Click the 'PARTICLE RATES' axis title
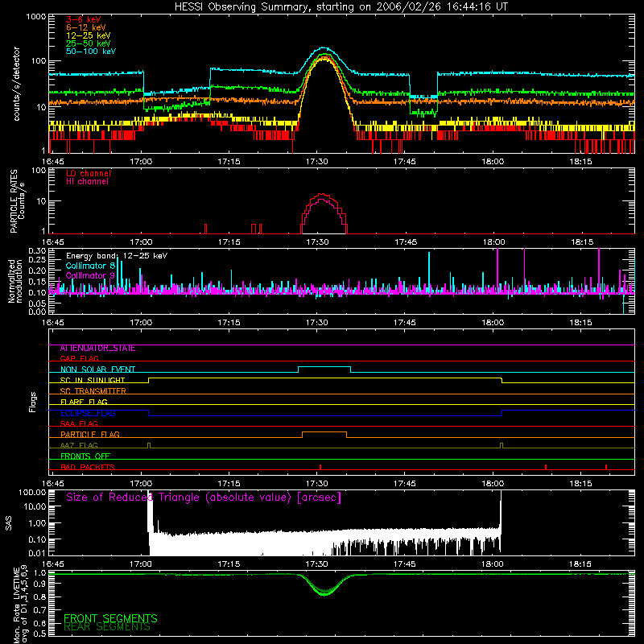The image size is (644, 644). pos(14,201)
